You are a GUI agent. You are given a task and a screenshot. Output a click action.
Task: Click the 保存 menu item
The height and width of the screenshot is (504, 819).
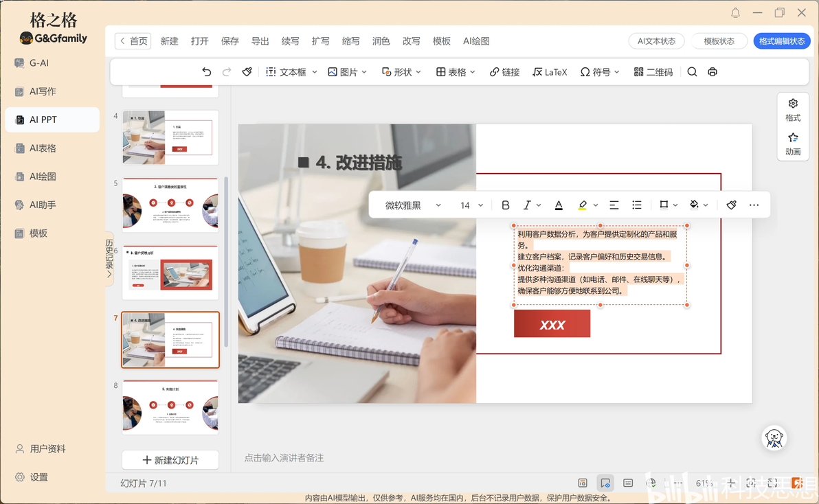click(x=229, y=41)
